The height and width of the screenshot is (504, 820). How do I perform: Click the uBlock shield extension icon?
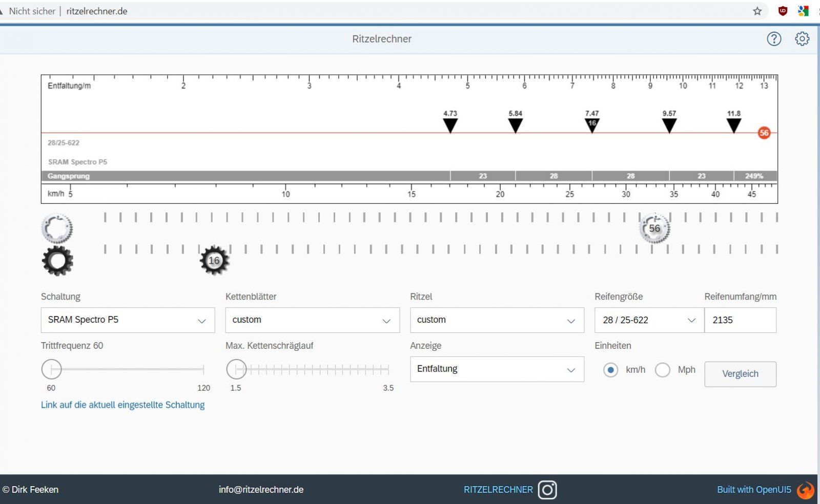(783, 11)
